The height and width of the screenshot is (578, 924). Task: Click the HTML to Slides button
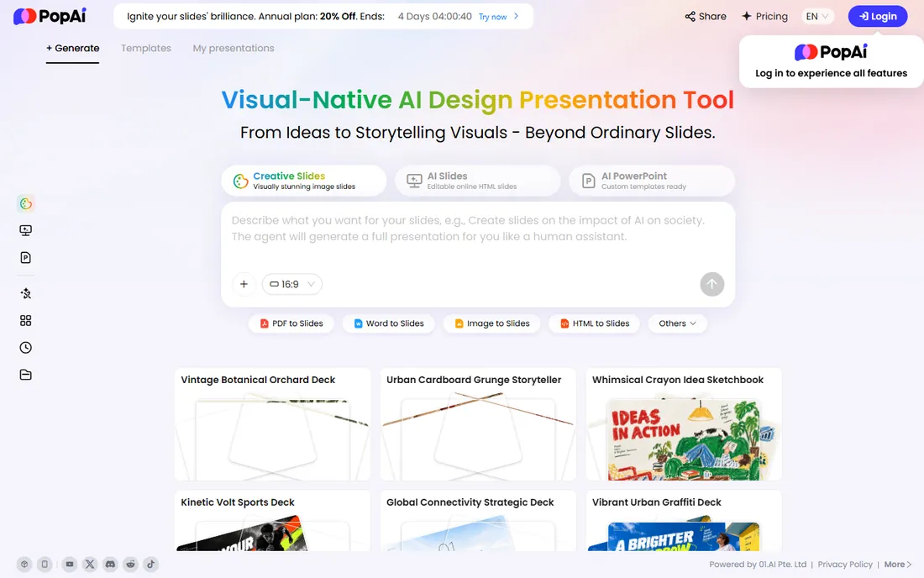(594, 323)
